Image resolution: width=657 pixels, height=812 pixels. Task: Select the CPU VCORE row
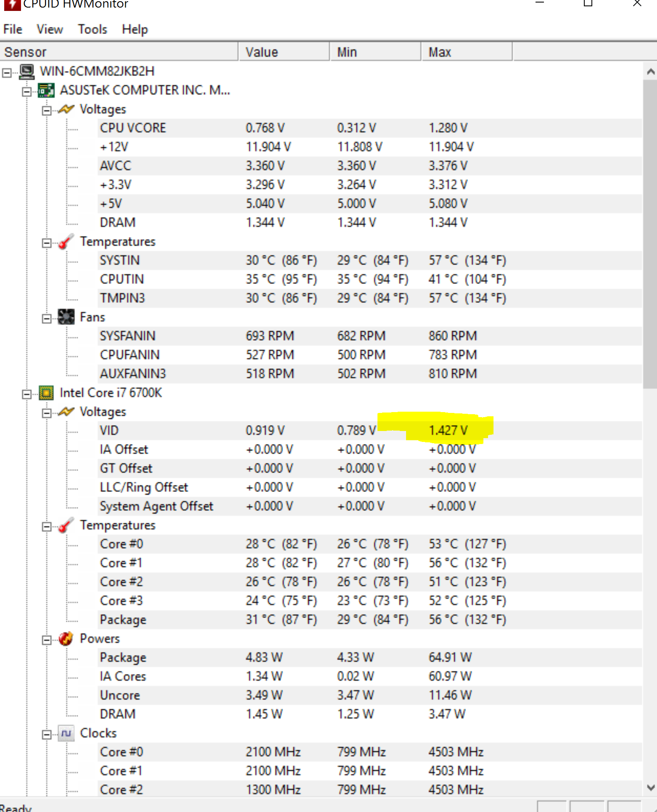tap(133, 128)
